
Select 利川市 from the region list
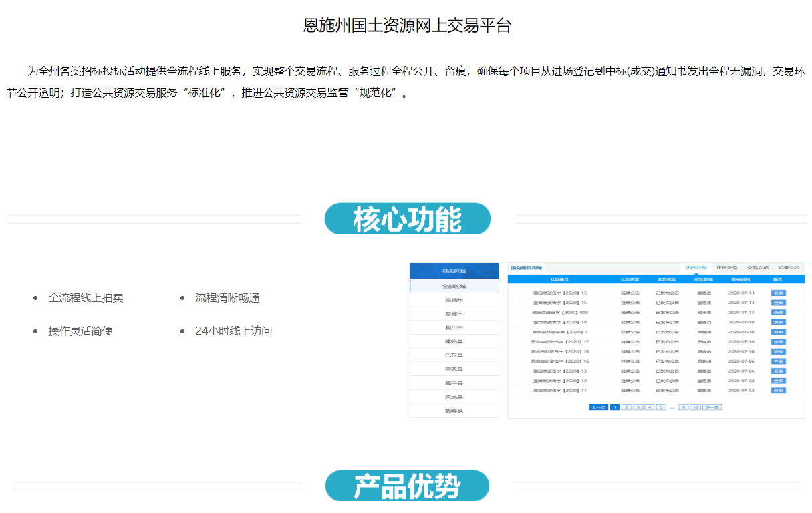(x=454, y=328)
